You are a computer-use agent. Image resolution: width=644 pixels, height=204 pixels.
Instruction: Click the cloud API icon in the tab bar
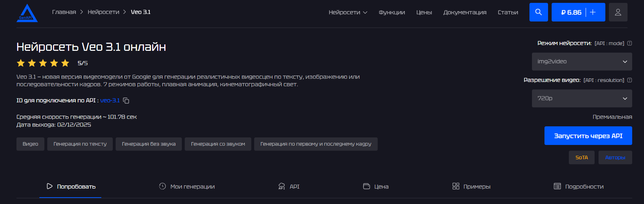[x=282, y=186]
